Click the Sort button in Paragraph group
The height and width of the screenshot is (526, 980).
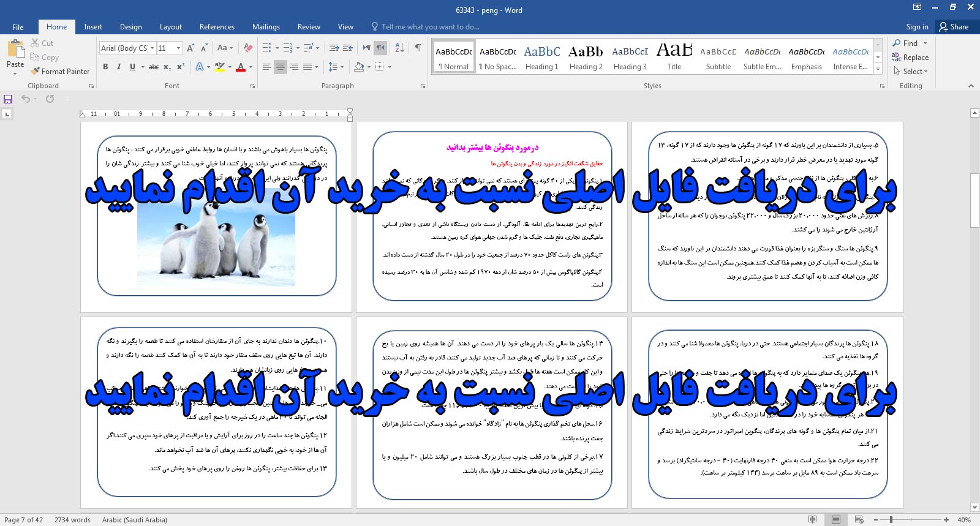[399, 48]
